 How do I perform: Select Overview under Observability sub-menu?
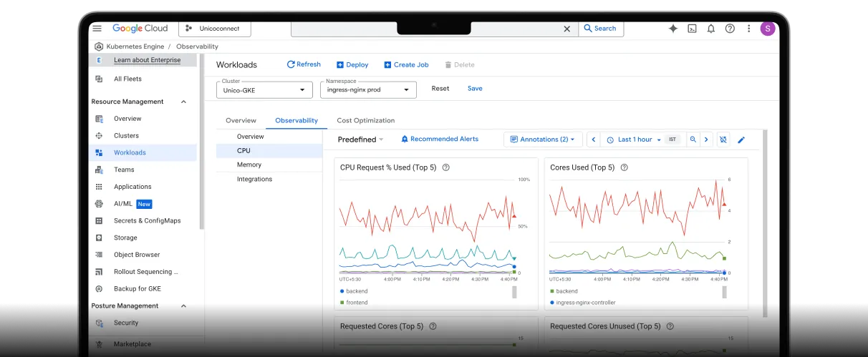click(x=251, y=137)
